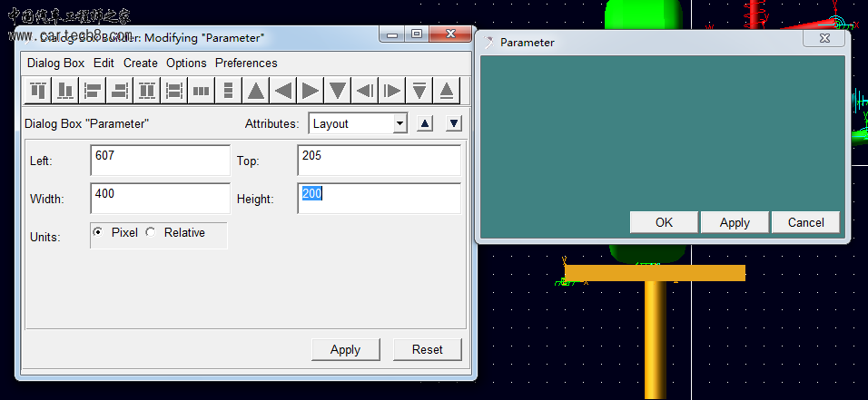Click the align bottoms toolbar icon

click(x=64, y=90)
